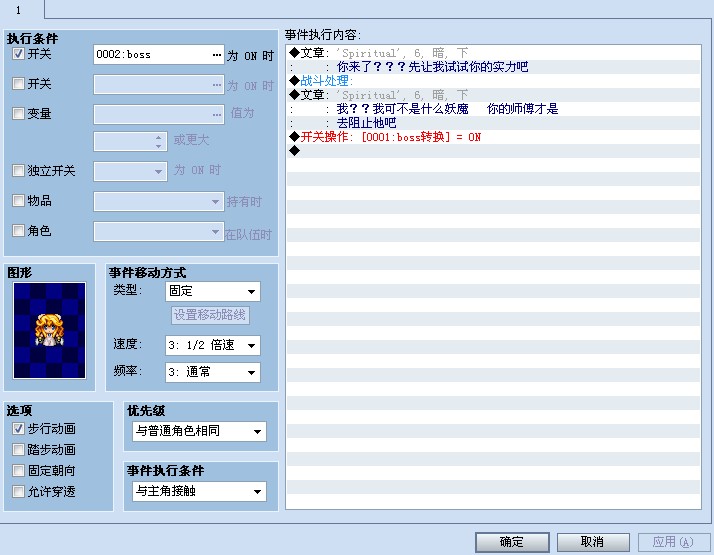The width and height of the screenshot is (714, 555).
Task: Open the 速度 dropdown showing 1/2 倍速
Action: (x=213, y=346)
